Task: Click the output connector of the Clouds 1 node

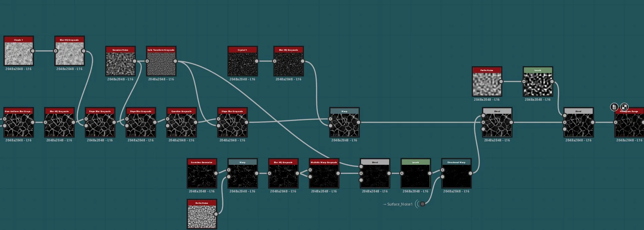Action: point(32,51)
